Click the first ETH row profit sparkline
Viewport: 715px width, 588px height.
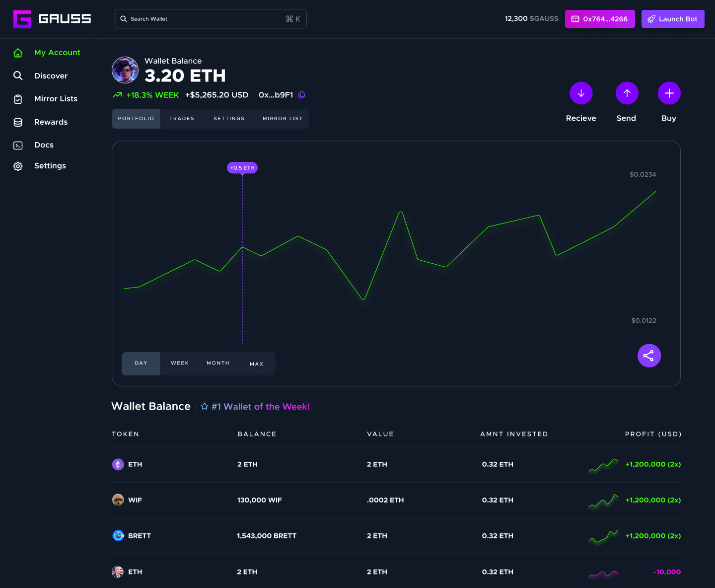[603, 465]
